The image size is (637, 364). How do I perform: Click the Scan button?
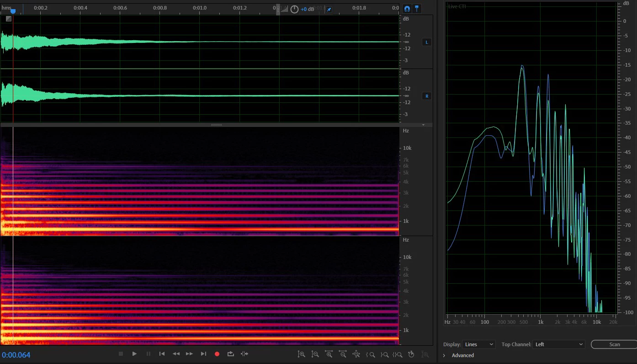tap(614, 344)
